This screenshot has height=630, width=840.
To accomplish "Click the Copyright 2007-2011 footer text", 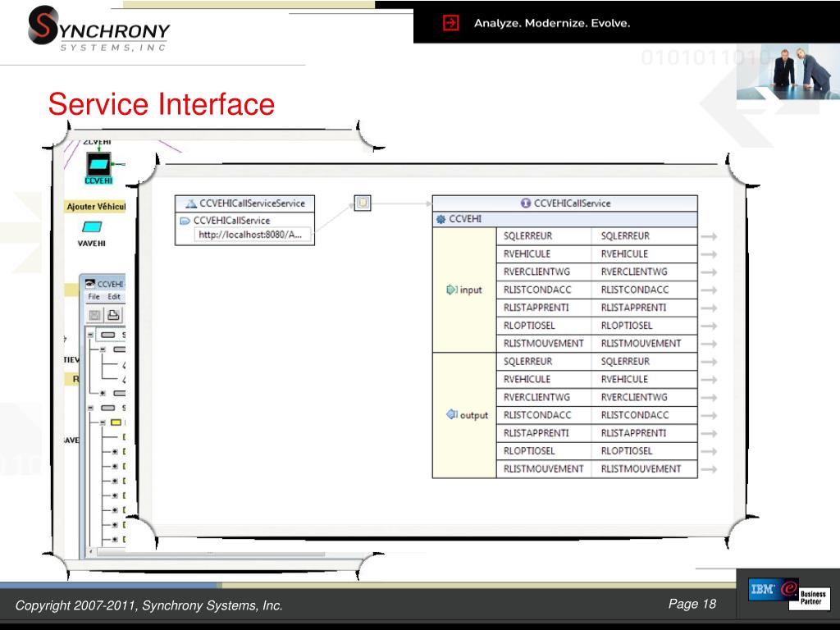I will pos(149,605).
